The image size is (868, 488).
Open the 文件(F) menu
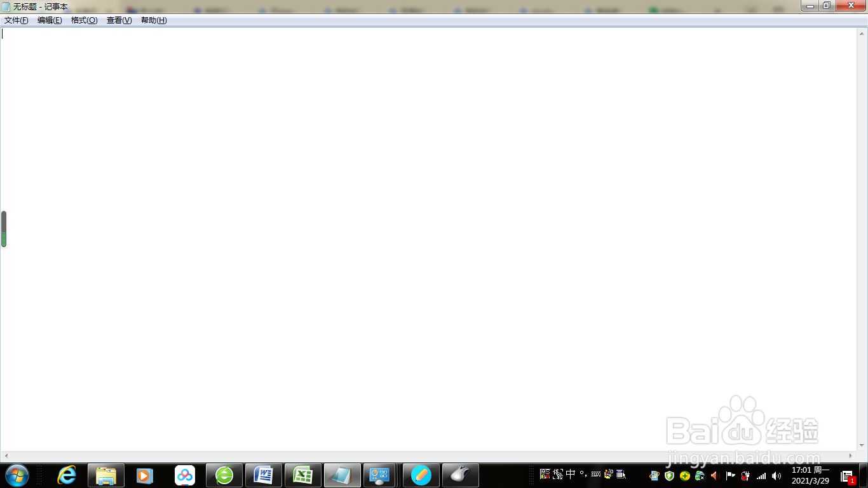click(x=17, y=20)
